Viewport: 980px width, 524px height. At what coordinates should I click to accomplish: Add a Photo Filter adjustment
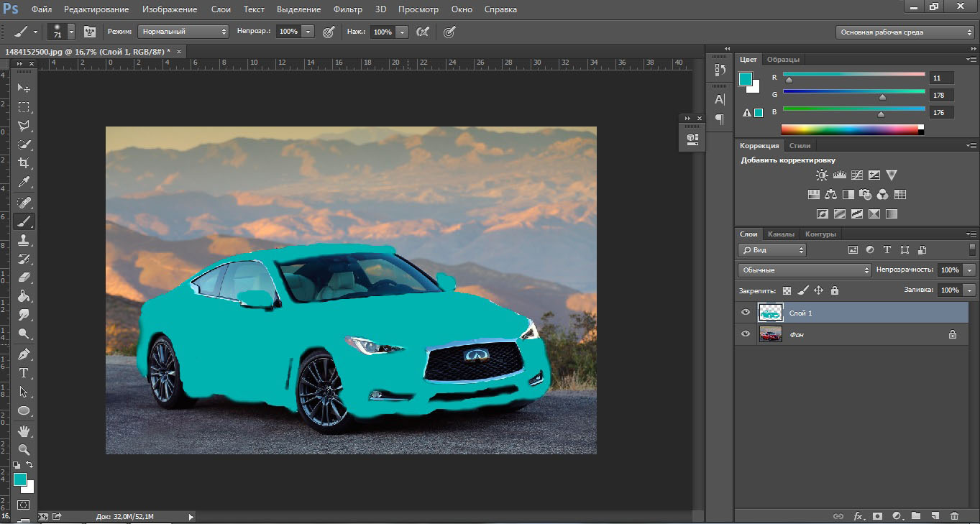tap(865, 194)
